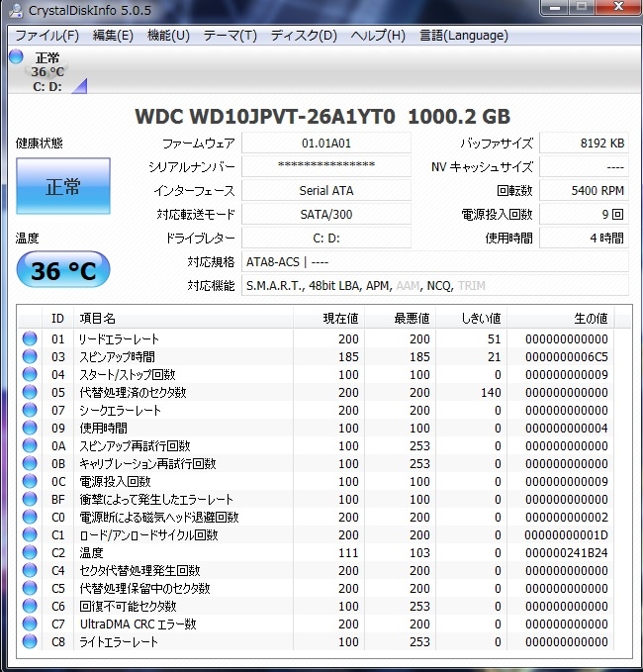
Task: Click status orb for 07 シークエラーレート
Action: coord(30,410)
